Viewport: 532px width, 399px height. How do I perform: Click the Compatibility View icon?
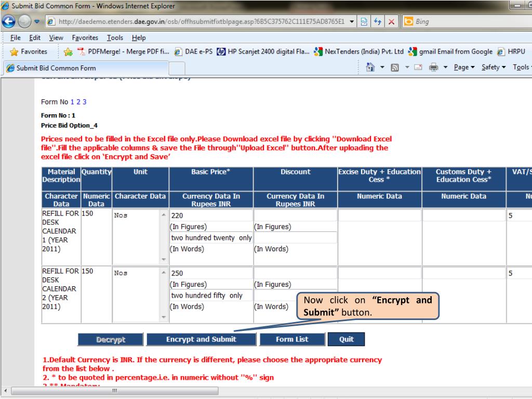pos(364,22)
